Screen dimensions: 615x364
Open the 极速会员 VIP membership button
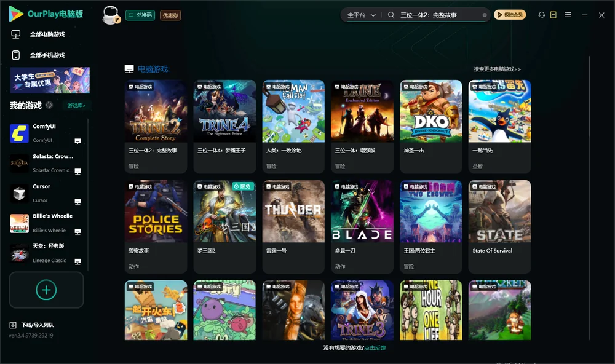click(510, 15)
